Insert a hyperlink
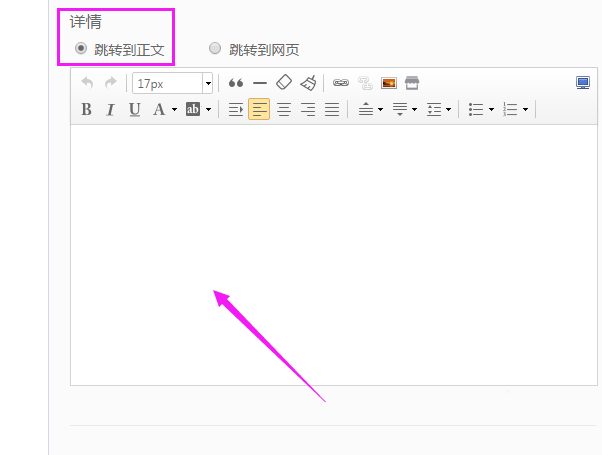602x455 pixels. pyautogui.click(x=341, y=83)
